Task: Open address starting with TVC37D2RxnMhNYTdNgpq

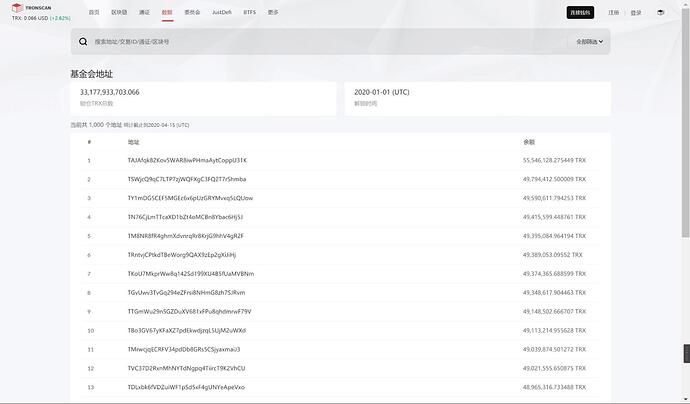Action: coord(186,368)
